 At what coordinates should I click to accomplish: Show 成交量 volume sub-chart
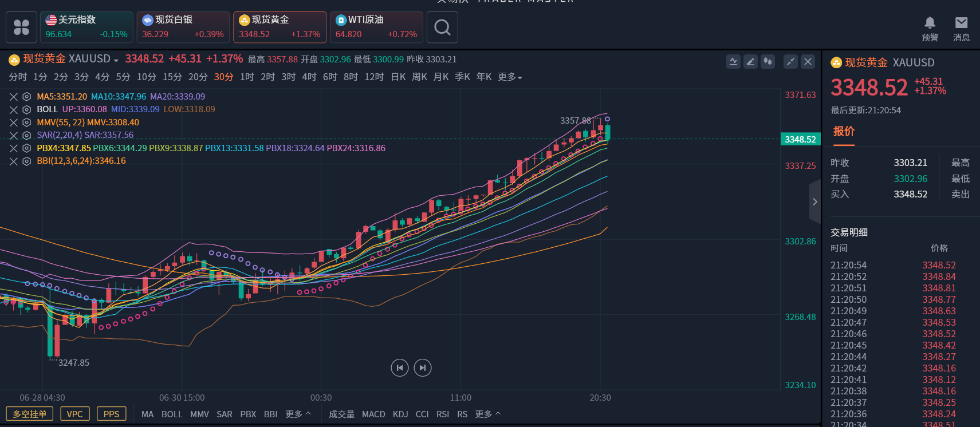(x=341, y=414)
